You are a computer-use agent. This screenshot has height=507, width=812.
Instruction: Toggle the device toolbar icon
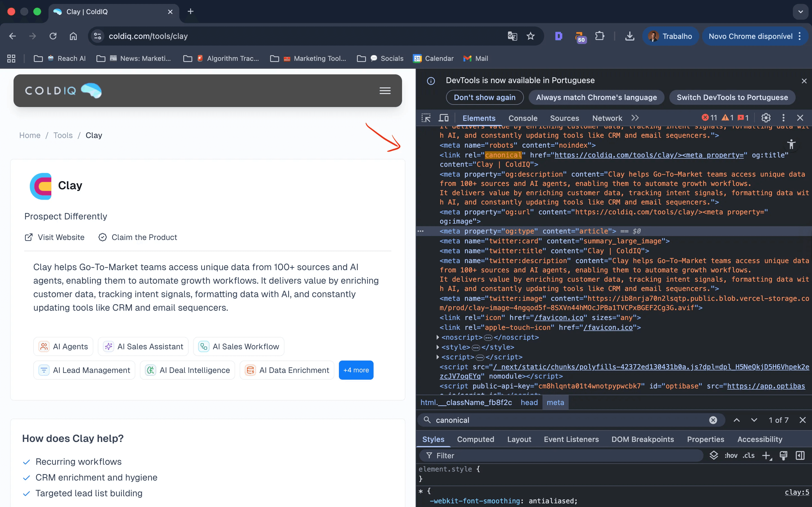click(x=443, y=118)
